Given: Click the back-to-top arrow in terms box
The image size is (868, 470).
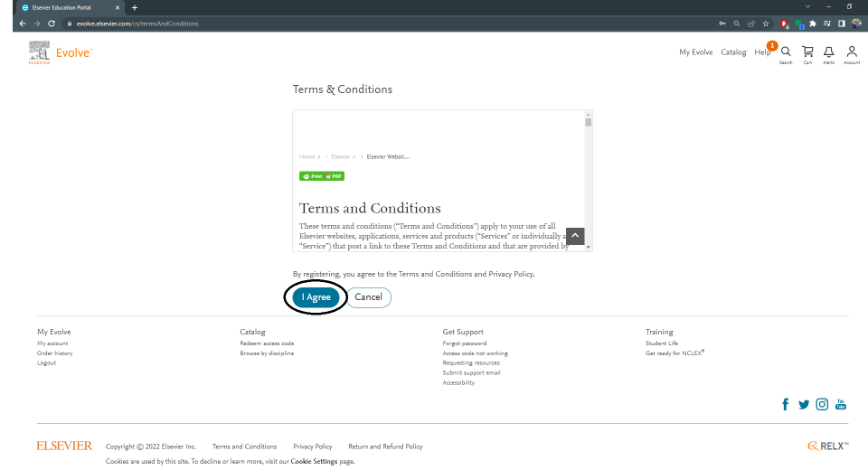Looking at the screenshot, I should click(x=575, y=236).
